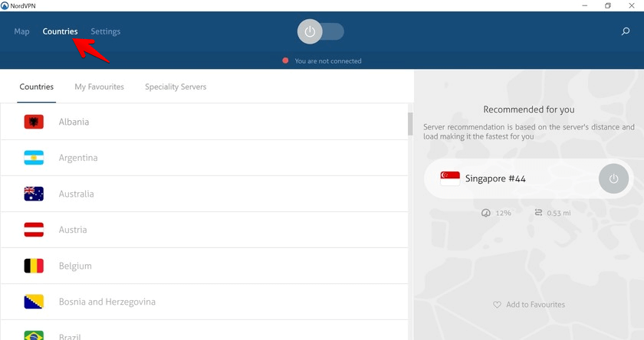Click the Singapore flag icon
Viewport: 644px width, 340px height.
point(450,178)
